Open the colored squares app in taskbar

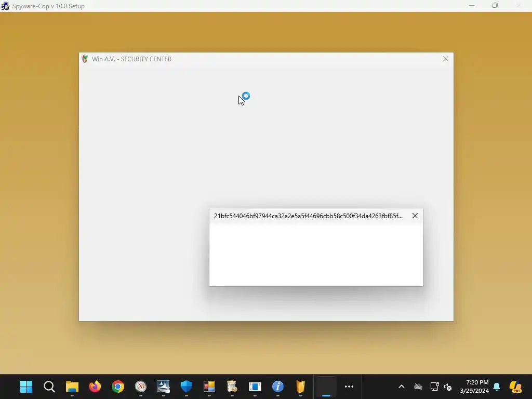pos(209,387)
